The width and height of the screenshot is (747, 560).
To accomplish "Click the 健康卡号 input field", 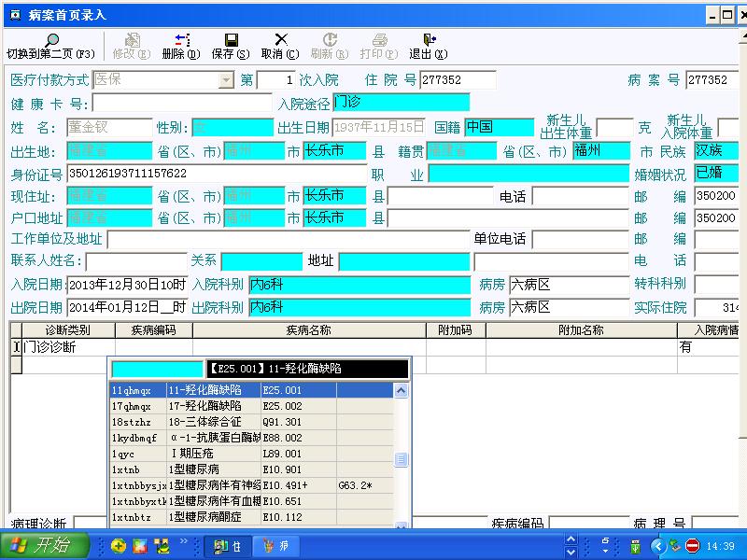I will (182, 103).
